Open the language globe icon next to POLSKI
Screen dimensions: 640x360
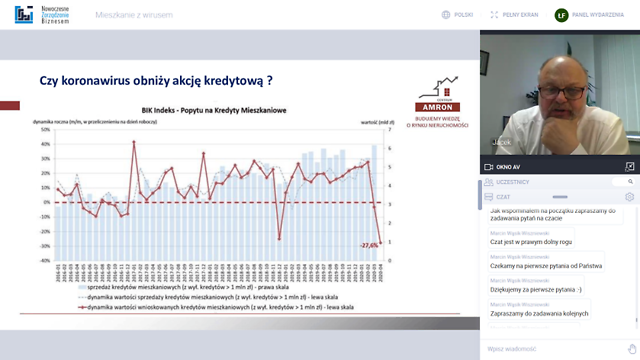446,15
